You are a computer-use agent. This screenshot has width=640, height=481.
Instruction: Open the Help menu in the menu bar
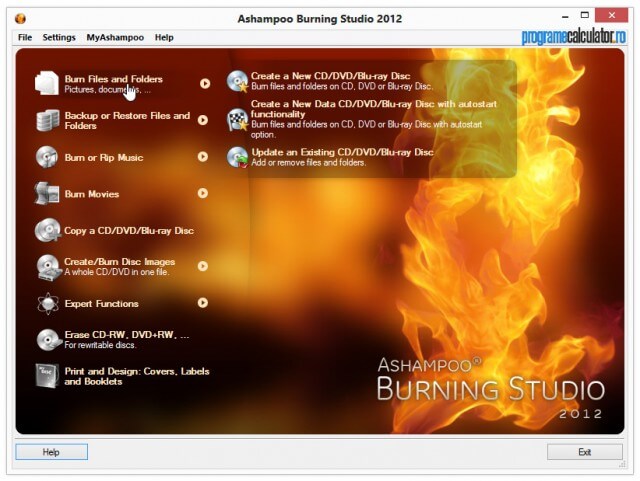(x=164, y=38)
